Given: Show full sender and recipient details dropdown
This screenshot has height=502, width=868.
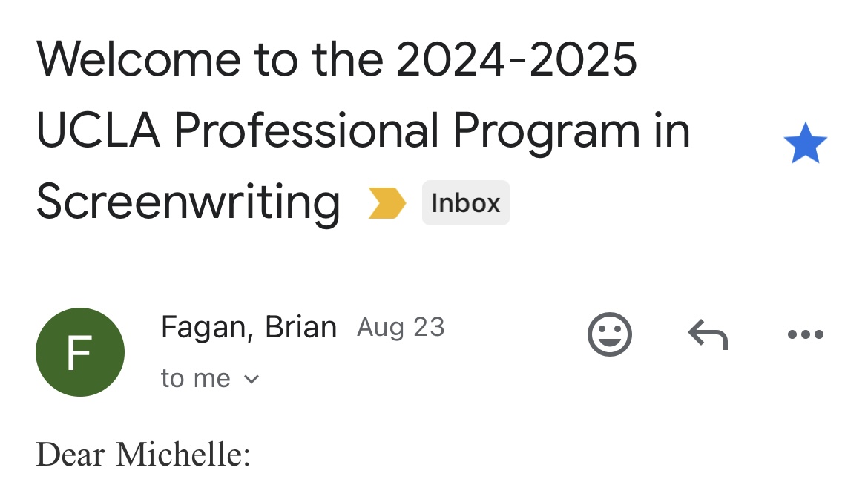Looking at the screenshot, I should (251, 379).
